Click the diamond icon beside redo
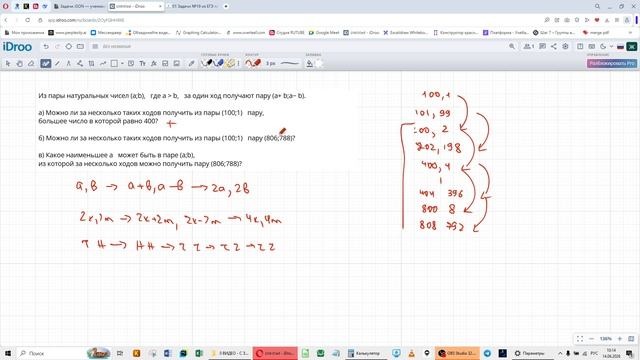640x360 pixels. pyautogui.click(x=69, y=47)
